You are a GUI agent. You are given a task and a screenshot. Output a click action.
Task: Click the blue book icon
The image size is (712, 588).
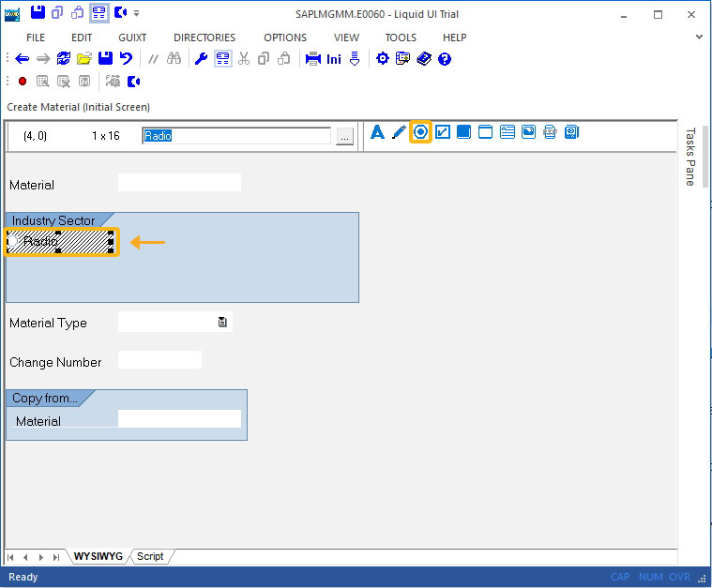tap(424, 58)
